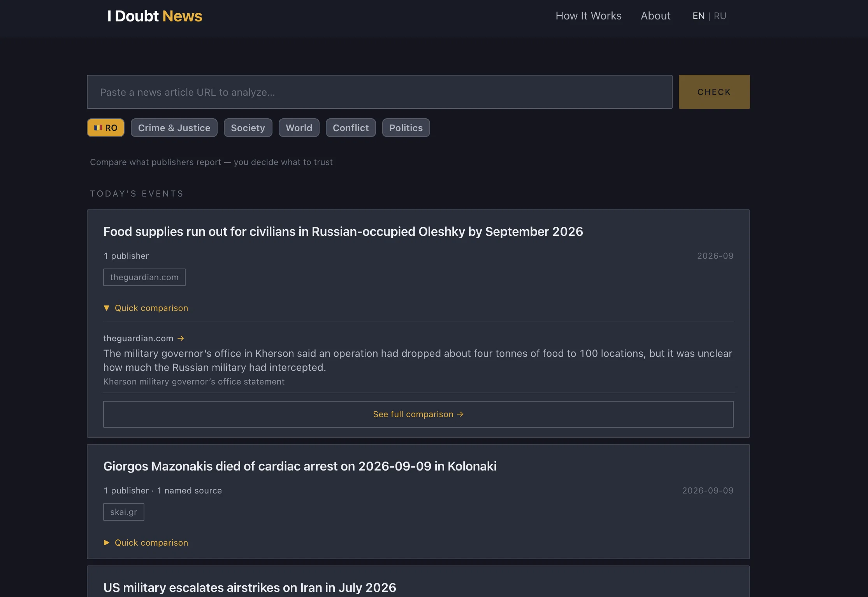Open the How It Works page
The height and width of the screenshot is (597, 868).
[x=589, y=16]
